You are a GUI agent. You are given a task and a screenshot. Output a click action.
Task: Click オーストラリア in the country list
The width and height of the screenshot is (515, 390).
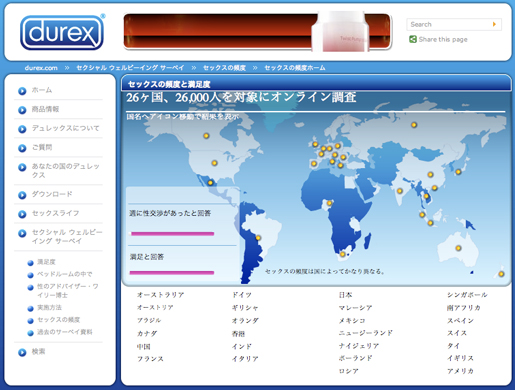(x=160, y=295)
